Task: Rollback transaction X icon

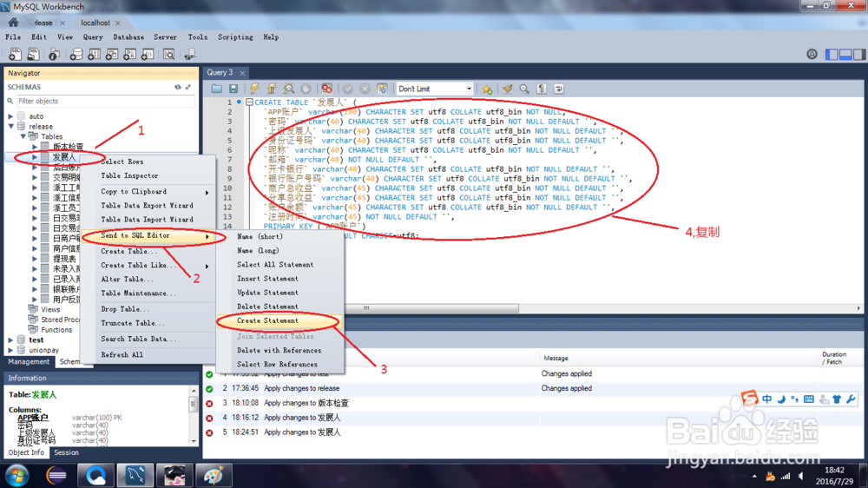Action: point(365,89)
